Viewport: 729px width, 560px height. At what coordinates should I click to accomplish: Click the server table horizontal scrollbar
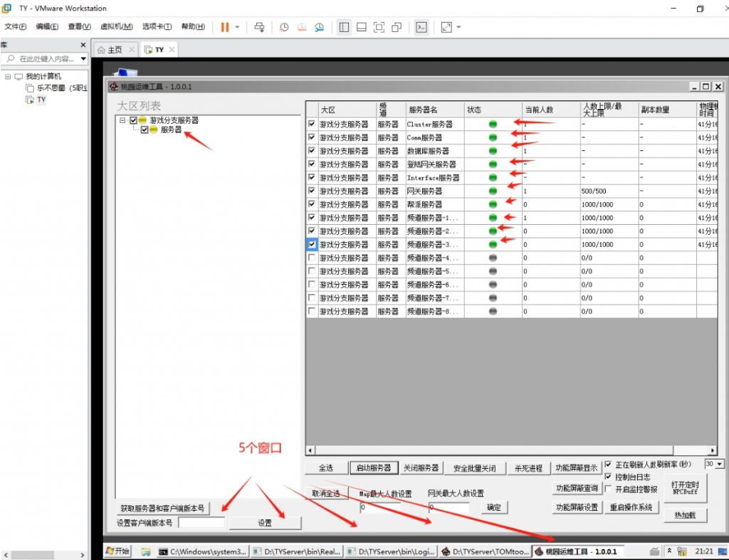(x=498, y=450)
